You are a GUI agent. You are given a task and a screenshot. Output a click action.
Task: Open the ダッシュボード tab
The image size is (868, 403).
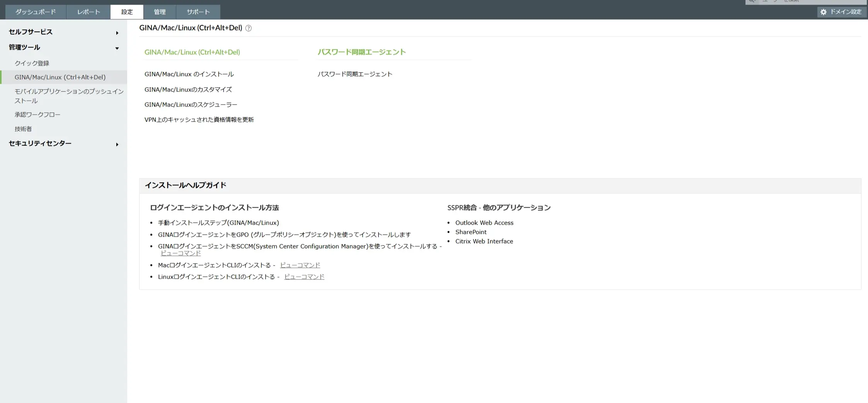click(36, 12)
